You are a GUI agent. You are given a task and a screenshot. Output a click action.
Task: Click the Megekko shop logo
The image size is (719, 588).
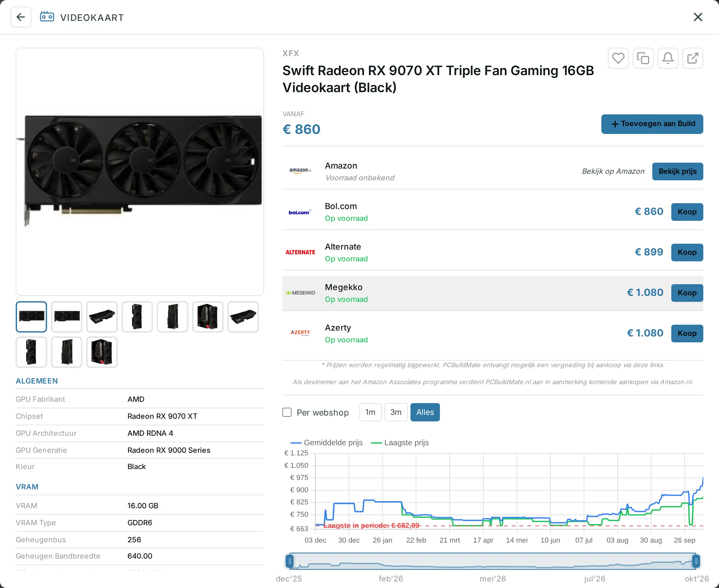coord(300,293)
